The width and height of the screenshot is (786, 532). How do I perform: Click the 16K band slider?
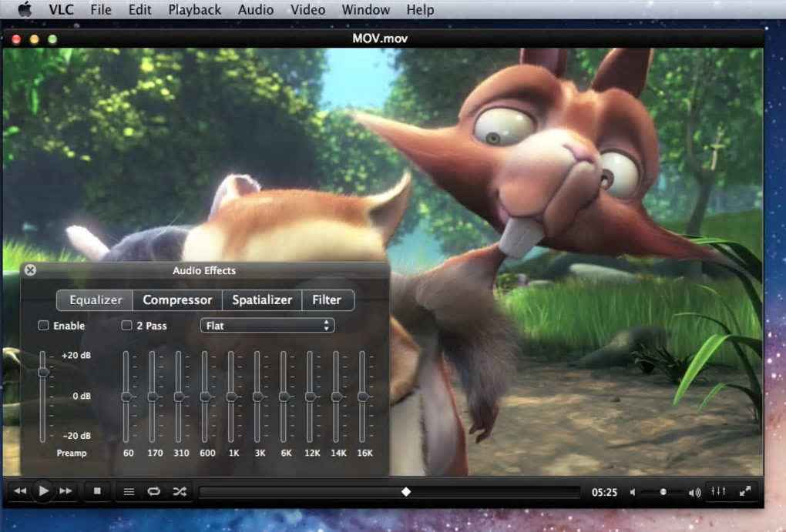tap(362, 396)
